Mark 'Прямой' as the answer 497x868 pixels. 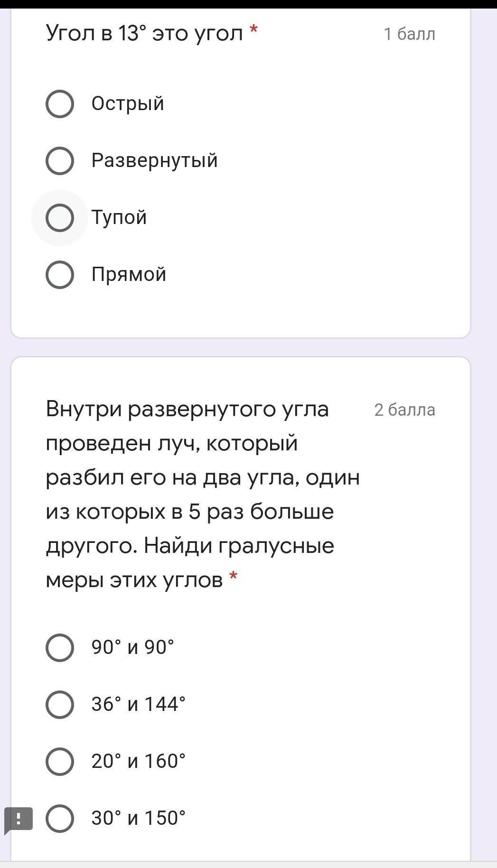pyautogui.click(x=60, y=275)
